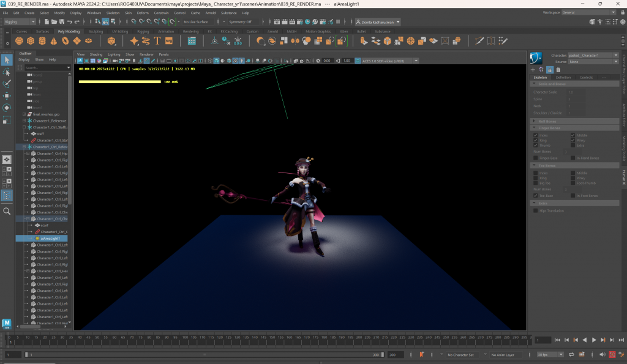627x364 pixels.
Task: Toggle the Index finger bone checkbox
Action: pos(535,135)
